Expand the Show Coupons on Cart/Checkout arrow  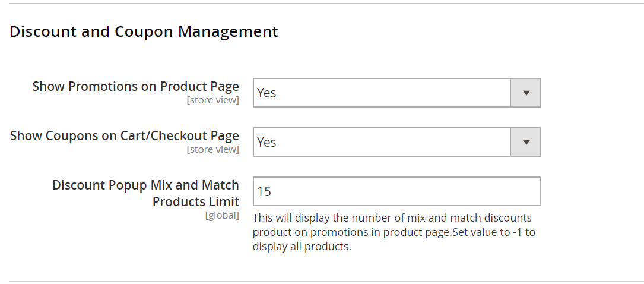[525, 142]
